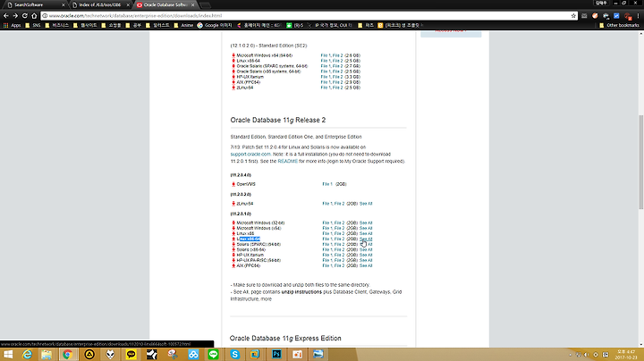
Task: Click download icon for HP-UX PA-RISC (64-bit)
Action: pos(233,260)
